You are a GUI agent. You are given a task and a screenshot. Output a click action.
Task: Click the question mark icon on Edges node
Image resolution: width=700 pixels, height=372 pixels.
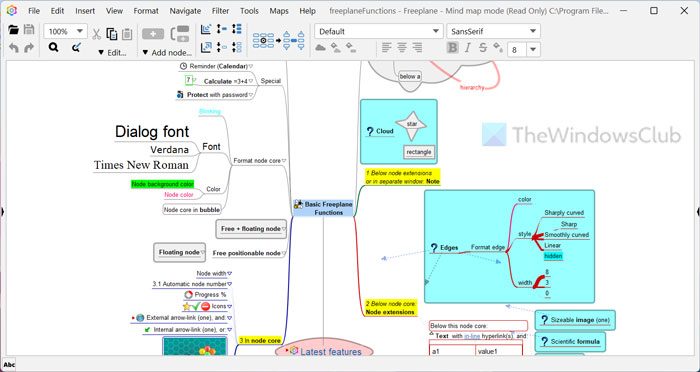click(434, 248)
